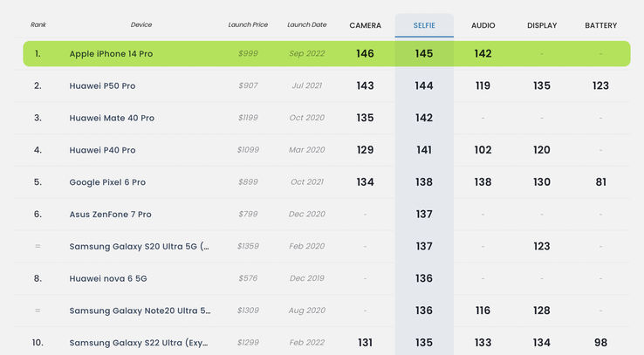The width and height of the screenshot is (644, 355).
Task: Open Huawei P50 Pro device page
Action: tap(102, 86)
